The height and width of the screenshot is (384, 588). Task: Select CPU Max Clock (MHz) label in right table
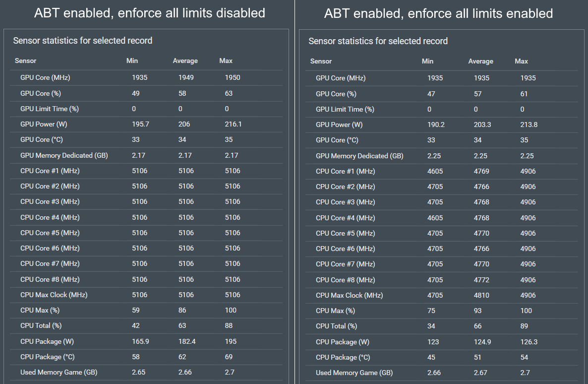[x=350, y=295]
